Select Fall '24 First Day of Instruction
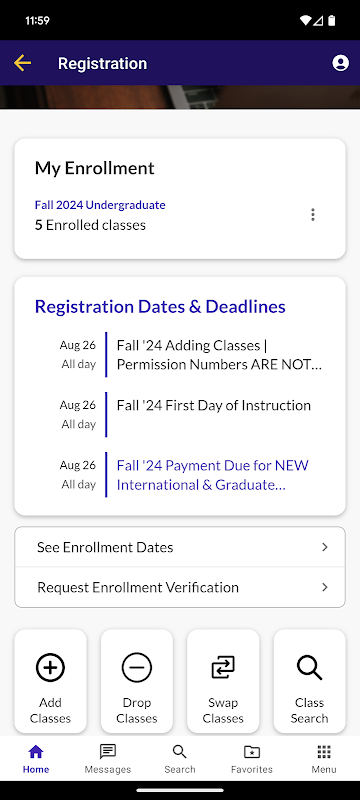Image resolution: width=360 pixels, height=800 pixels. 214,406
